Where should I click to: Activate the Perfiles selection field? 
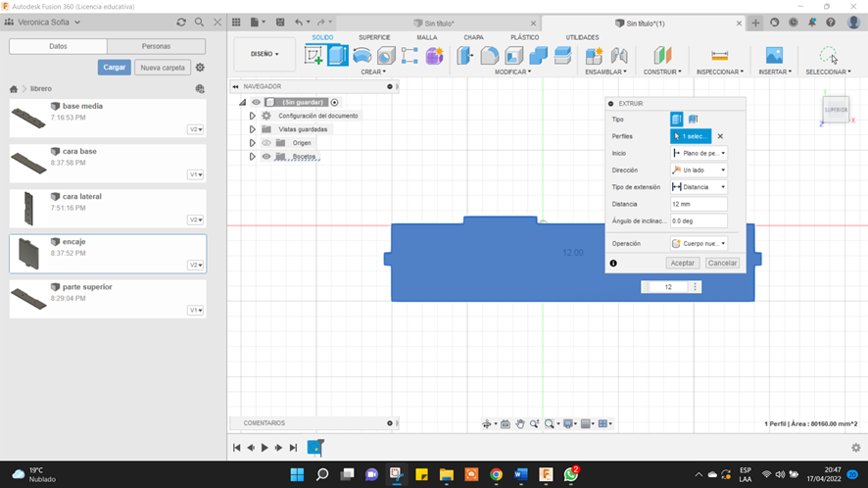[x=691, y=136]
